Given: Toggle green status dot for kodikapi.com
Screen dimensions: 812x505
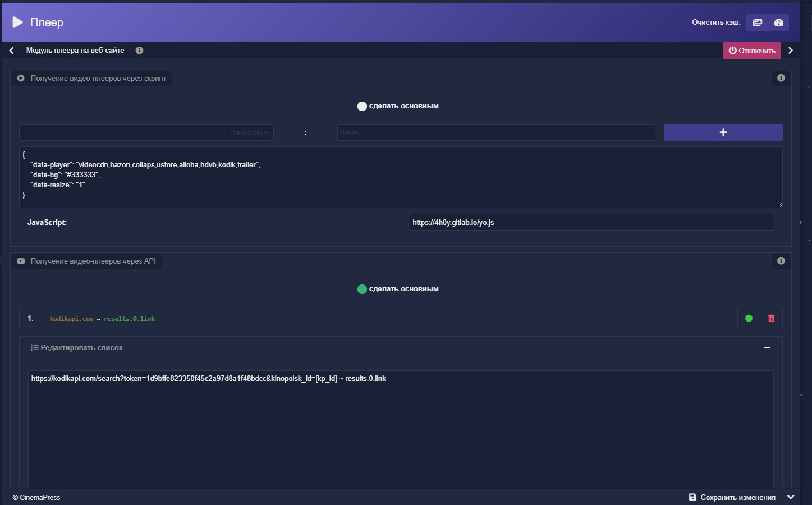Looking at the screenshot, I should [749, 318].
